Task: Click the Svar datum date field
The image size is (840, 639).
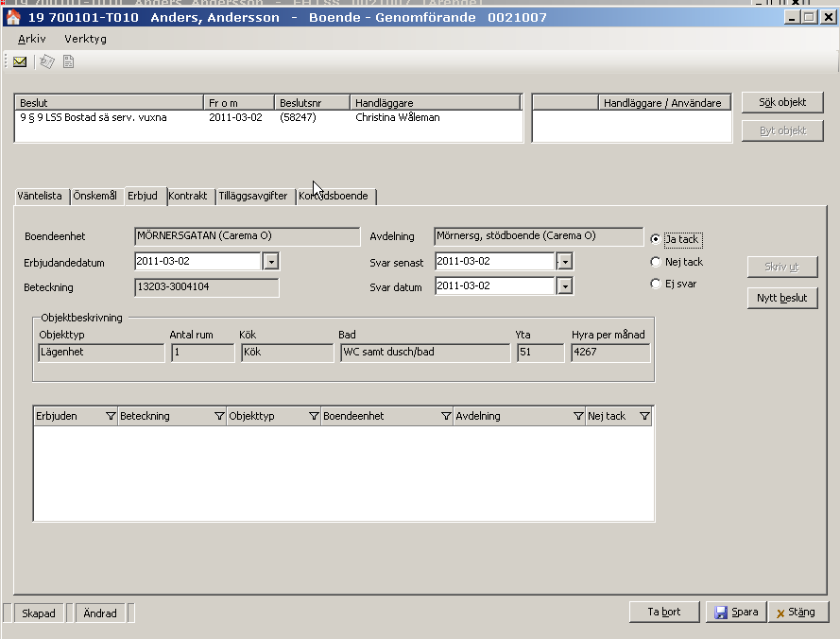Action: [494, 286]
